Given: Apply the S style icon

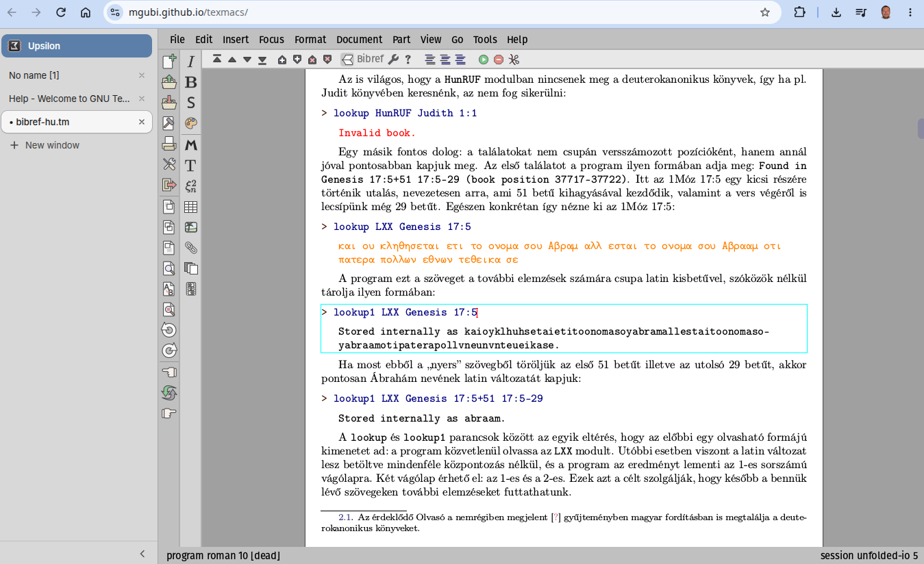Looking at the screenshot, I should point(191,103).
